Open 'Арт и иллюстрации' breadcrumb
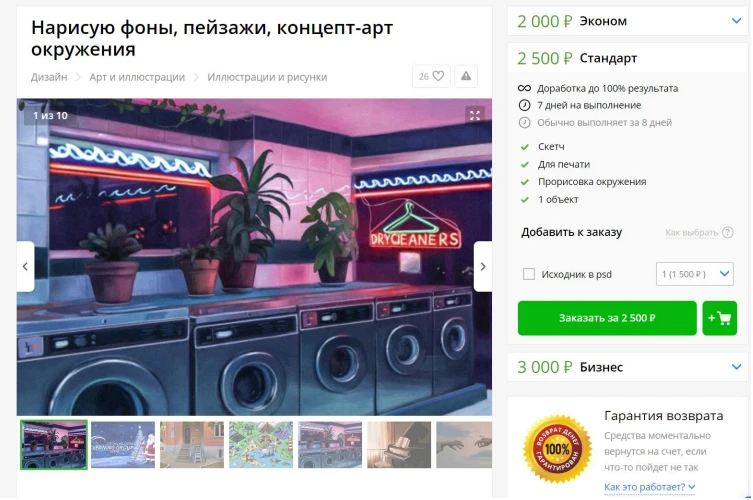Viewport: 753px width, 500px height. tap(137, 77)
